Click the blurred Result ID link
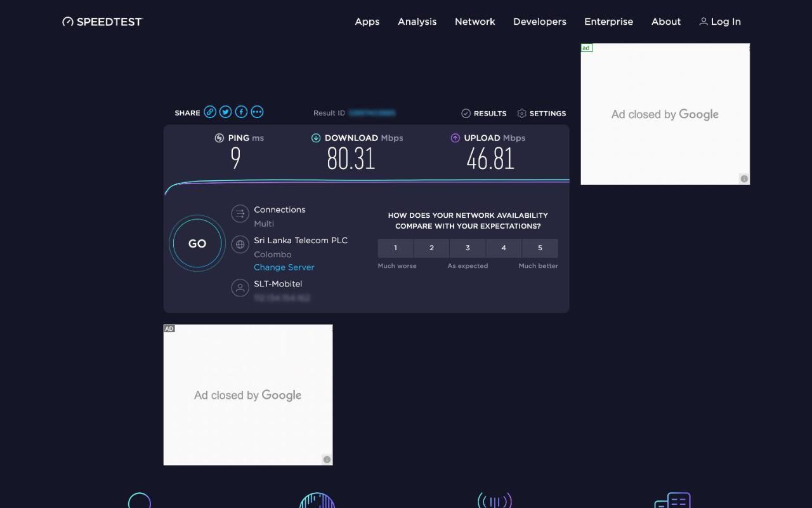This screenshot has height=508, width=812. (372, 113)
